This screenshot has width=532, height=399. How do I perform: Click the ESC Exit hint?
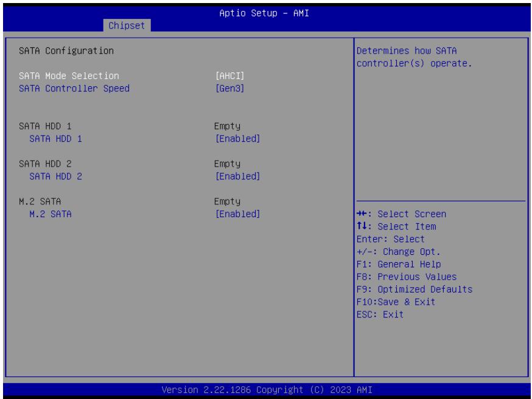[380, 314]
